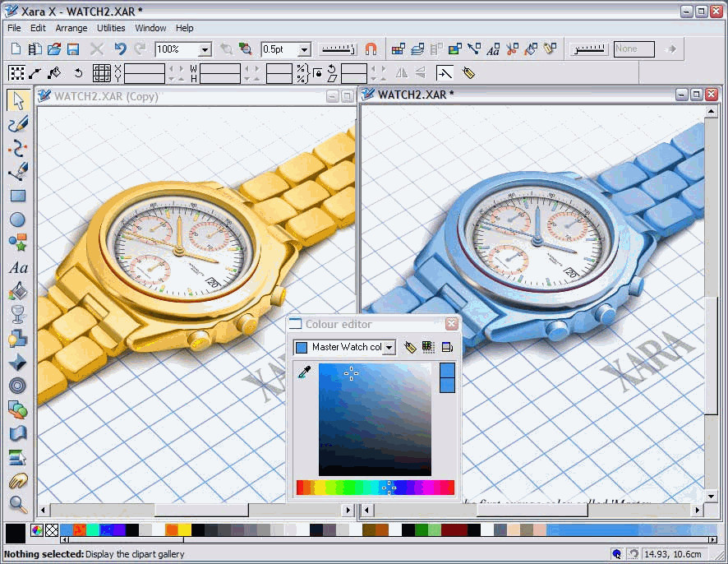Toggle the no-colour crosshatch swatch
Screen dimensions: 728x564
pyautogui.click(x=51, y=530)
